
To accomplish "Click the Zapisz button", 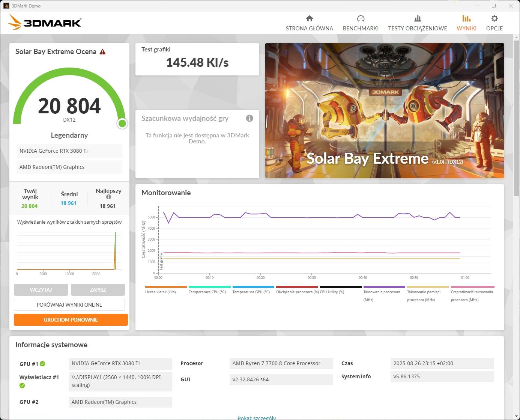I will click(98, 290).
